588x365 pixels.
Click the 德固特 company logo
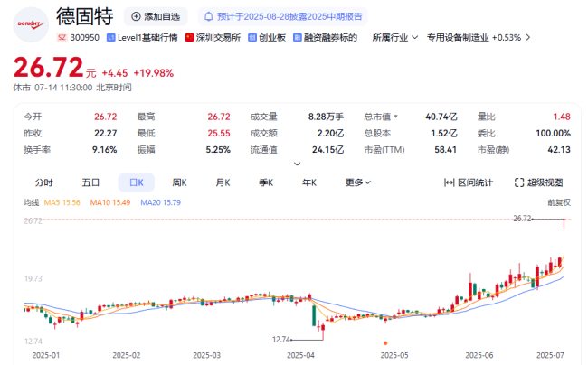click(x=31, y=24)
